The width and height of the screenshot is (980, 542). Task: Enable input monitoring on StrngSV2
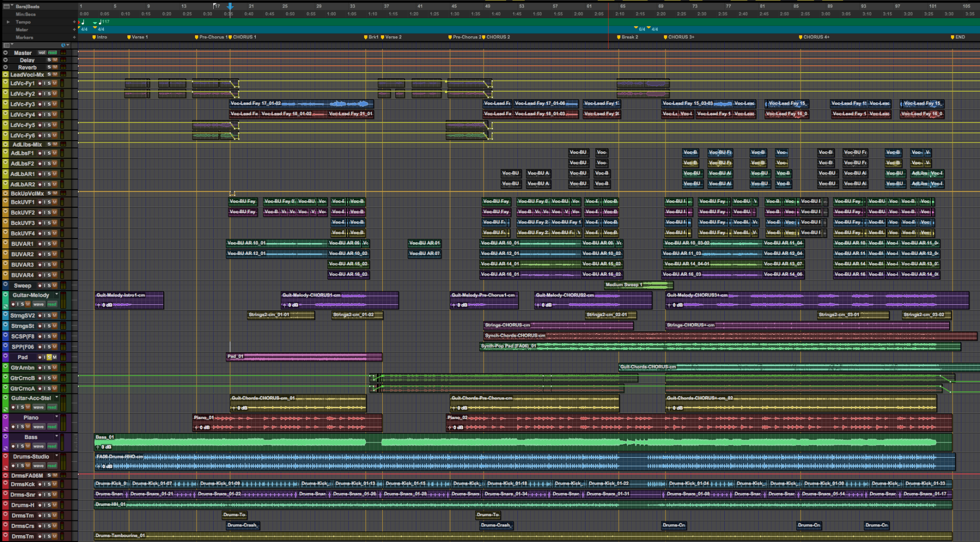(x=45, y=316)
